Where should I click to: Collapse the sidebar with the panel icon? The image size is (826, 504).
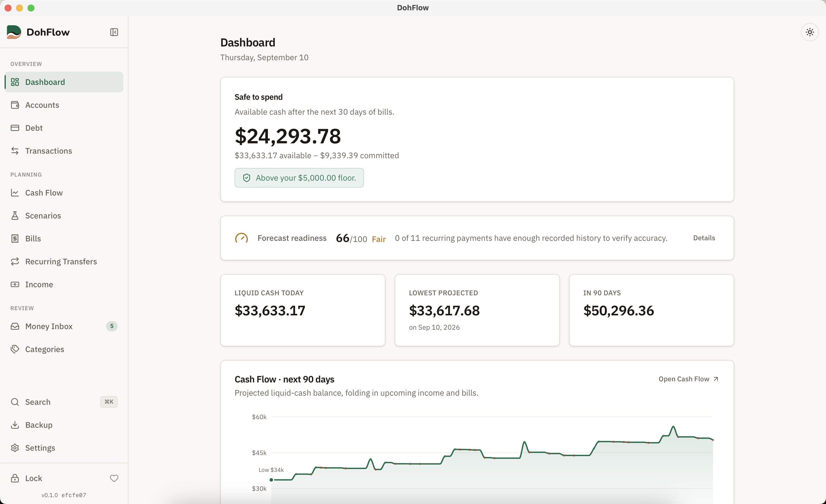point(114,32)
